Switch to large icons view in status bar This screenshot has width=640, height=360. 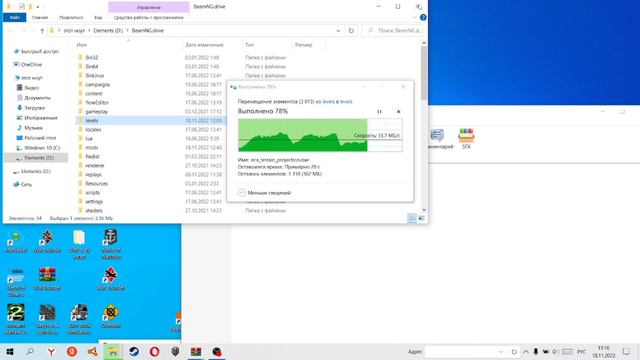(421, 218)
